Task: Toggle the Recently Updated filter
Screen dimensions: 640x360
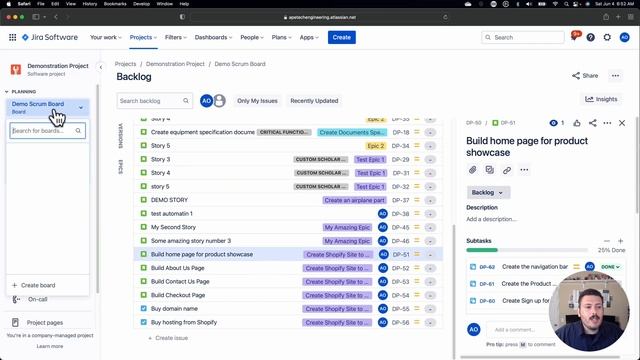Action: (x=314, y=101)
